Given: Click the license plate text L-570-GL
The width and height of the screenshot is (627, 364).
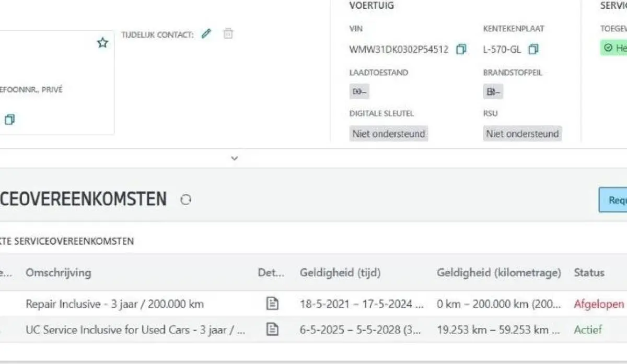Looking at the screenshot, I should pos(502,50).
